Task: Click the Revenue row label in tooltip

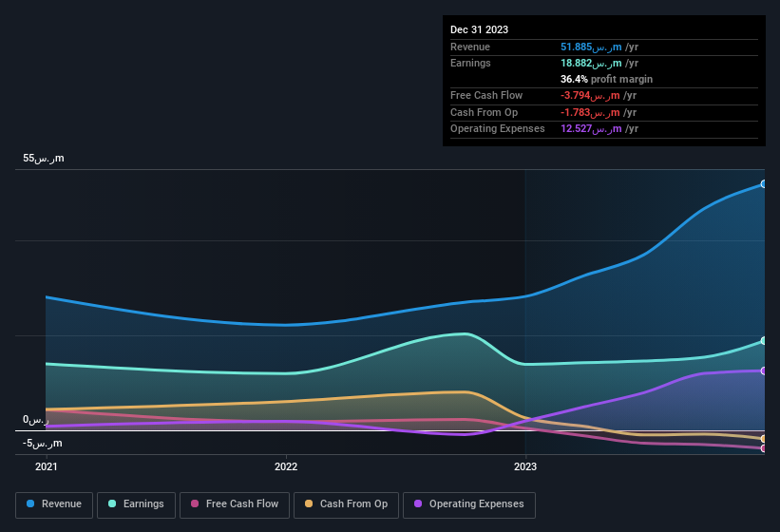Action: coord(470,47)
